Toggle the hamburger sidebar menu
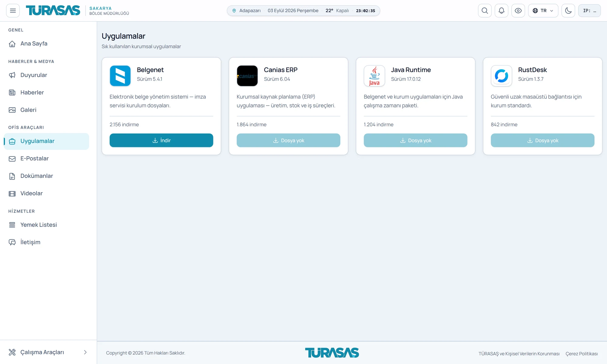The height and width of the screenshot is (364, 607). [13, 11]
